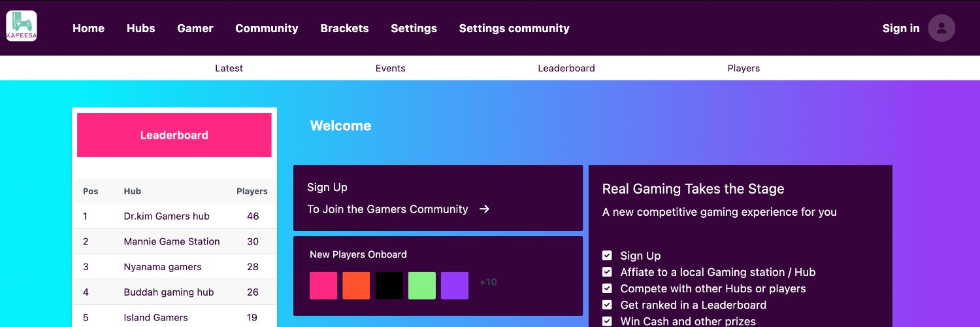Switch to the Leaderboard tab

click(x=566, y=68)
